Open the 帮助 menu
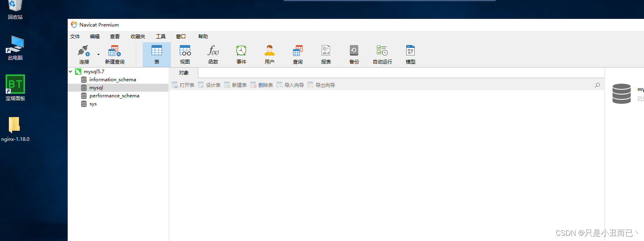This screenshot has height=241, width=644. pyautogui.click(x=203, y=37)
